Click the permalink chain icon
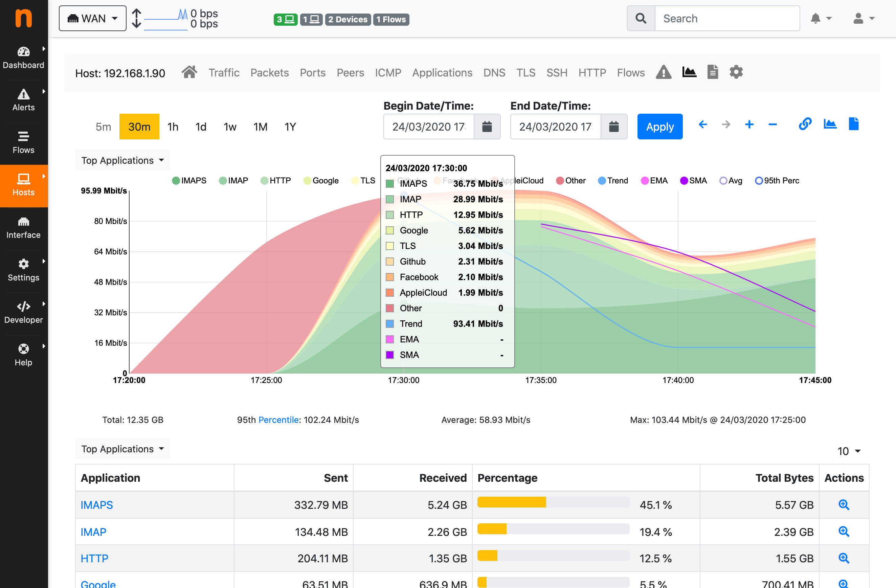This screenshot has height=588, width=896. pyautogui.click(x=805, y=124)
